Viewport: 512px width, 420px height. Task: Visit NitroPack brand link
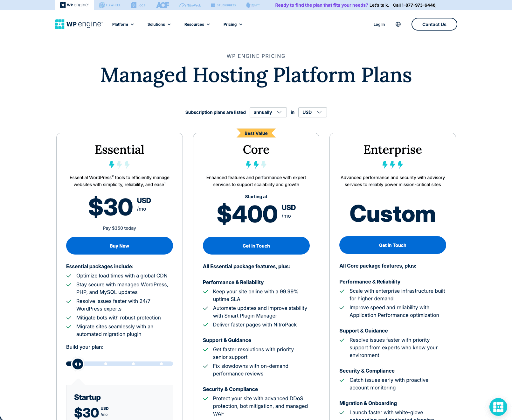tap(190, 5)
